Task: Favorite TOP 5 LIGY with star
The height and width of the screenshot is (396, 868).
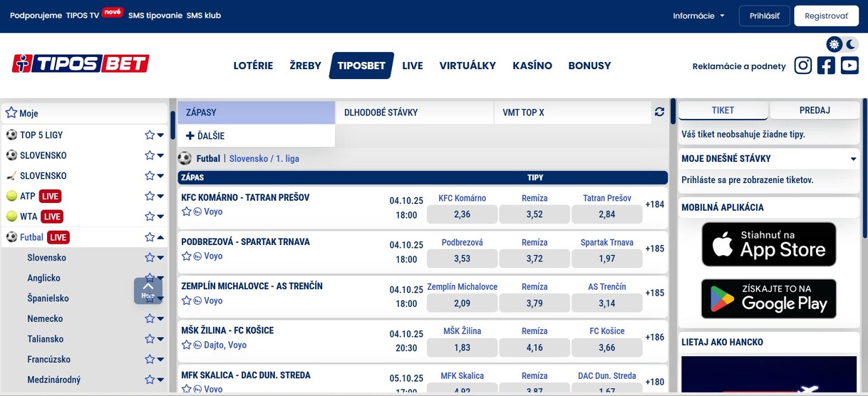Action: pos(149,135)
